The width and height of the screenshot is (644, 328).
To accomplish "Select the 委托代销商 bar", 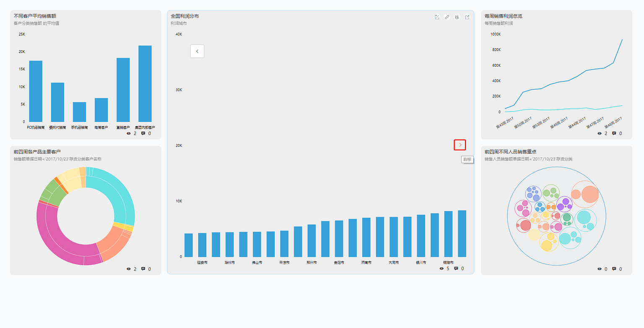I will click(57, 102).
